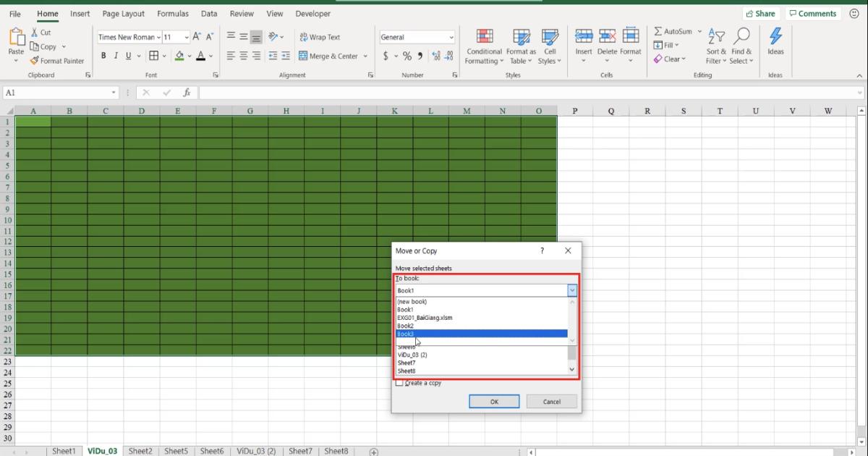The height and width of the screenshot is (456, 868).
Task: Toggle italic formatting
Action: point(115,55)
